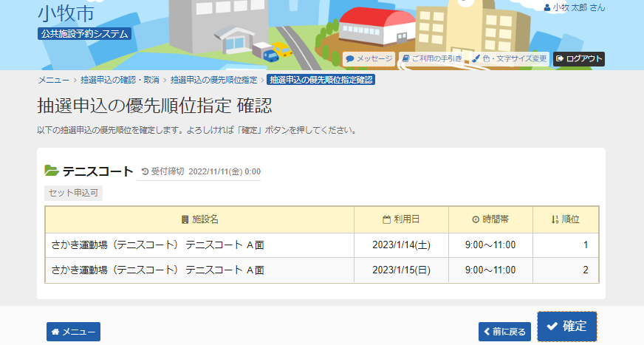Open the メニュー button at the bottom

pyautogui.click(x=74, y=332)
